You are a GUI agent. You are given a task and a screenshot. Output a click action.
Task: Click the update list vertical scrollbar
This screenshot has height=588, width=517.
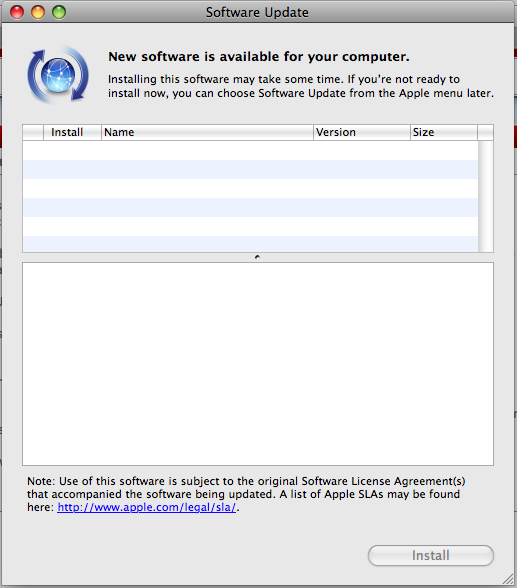pos(486,196)
